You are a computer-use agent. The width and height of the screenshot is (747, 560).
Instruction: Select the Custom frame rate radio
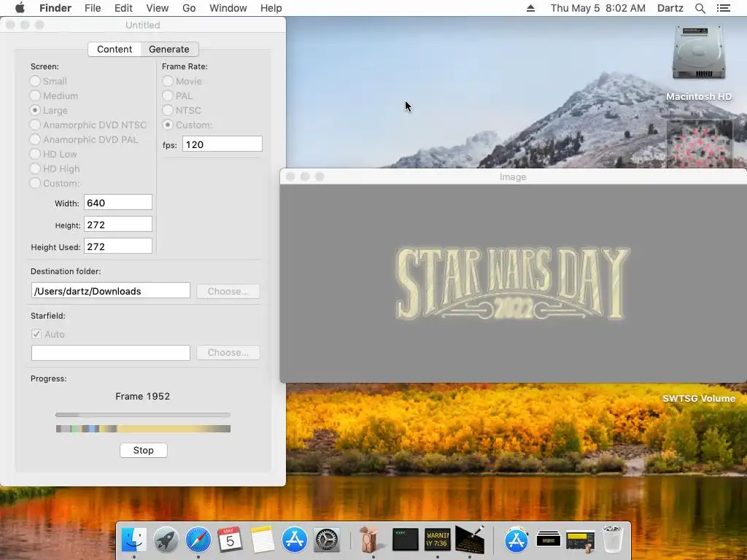[x=168, y=125]
